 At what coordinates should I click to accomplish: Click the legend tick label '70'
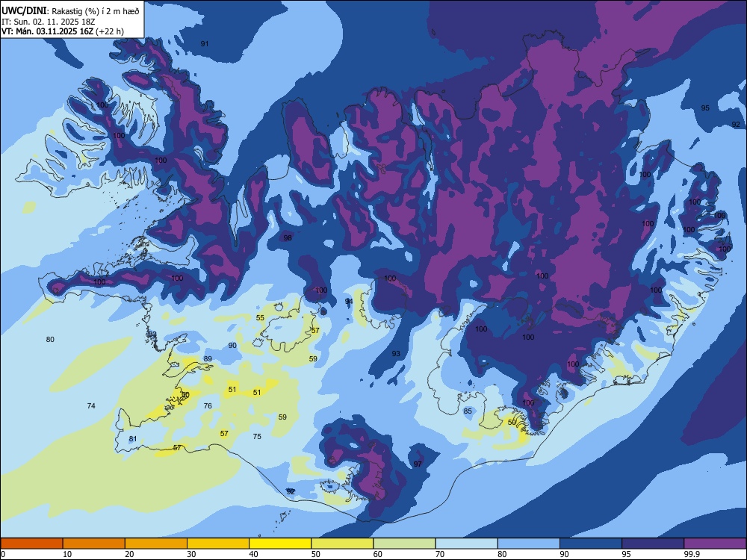(440, 554)
